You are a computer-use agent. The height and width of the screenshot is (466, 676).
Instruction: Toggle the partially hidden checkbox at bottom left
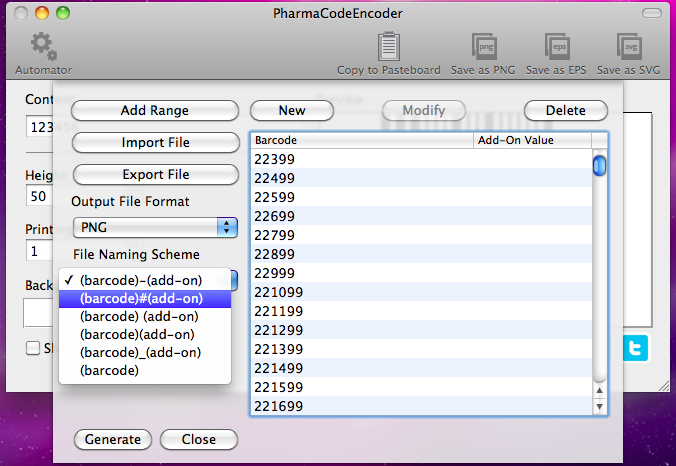tap(33, 348)
